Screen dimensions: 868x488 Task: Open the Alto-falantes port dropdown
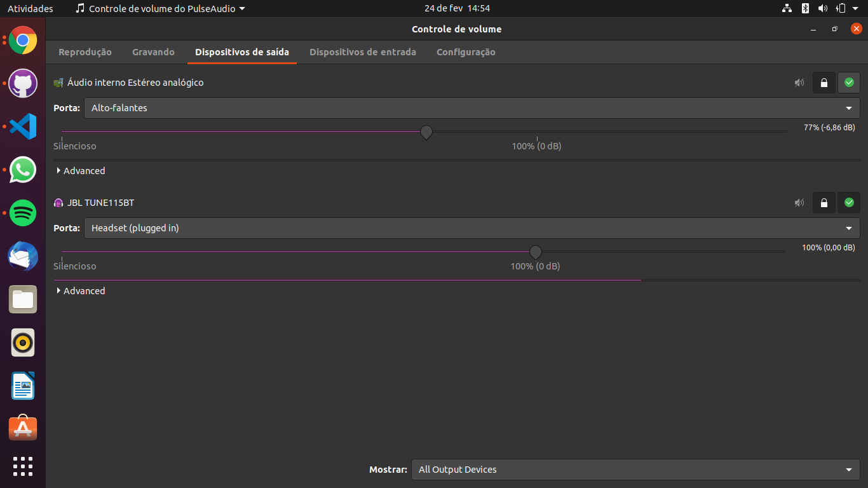(472, 108)
